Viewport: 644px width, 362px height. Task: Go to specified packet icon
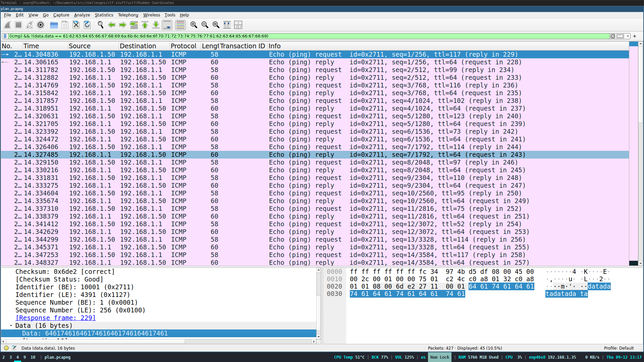tap(134, 25)
